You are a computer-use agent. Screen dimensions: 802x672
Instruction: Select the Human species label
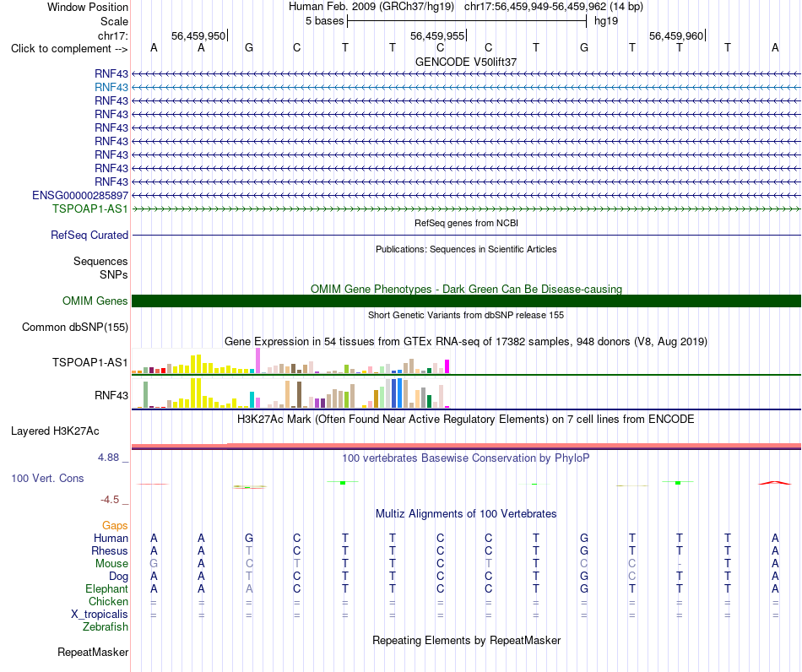coord(111,538)
